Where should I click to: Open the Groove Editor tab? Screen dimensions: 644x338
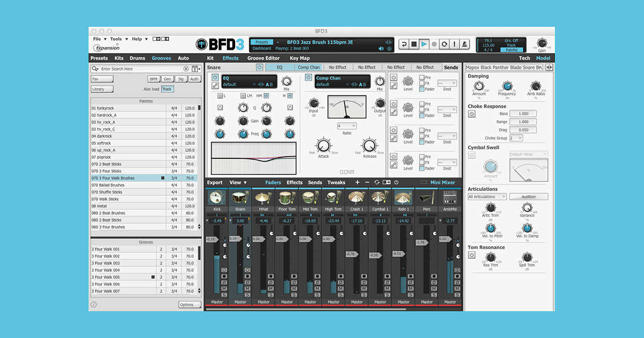tap(264, 58)
